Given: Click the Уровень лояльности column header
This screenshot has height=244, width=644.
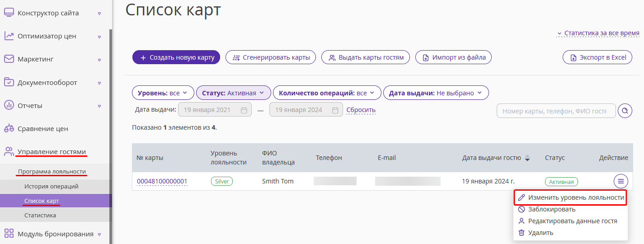Looking at the screenshot, I should coord(229,158).
